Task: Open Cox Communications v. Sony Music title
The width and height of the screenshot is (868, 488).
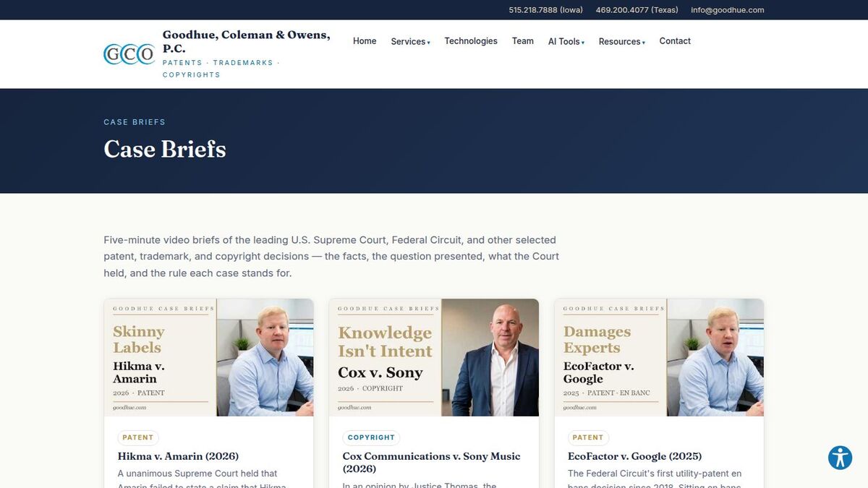Action: pyautogui.click(x=431, y=462)
